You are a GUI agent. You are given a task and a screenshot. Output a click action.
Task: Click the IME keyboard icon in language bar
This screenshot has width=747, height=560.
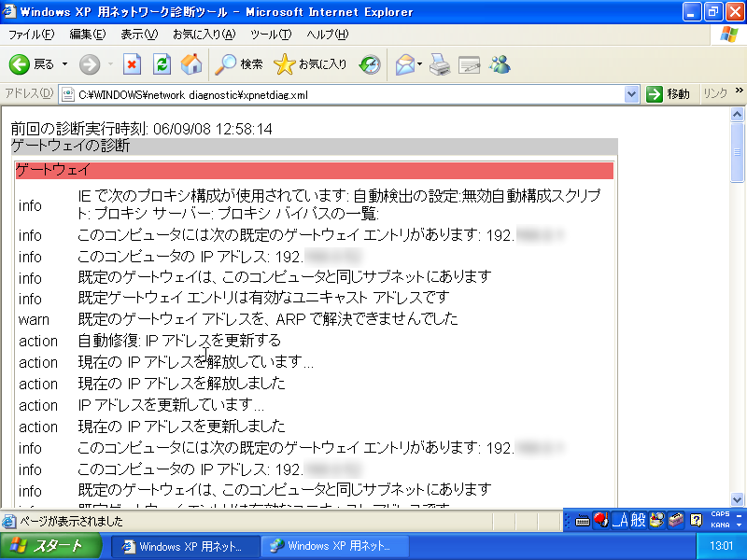click(x=582, y=521)
